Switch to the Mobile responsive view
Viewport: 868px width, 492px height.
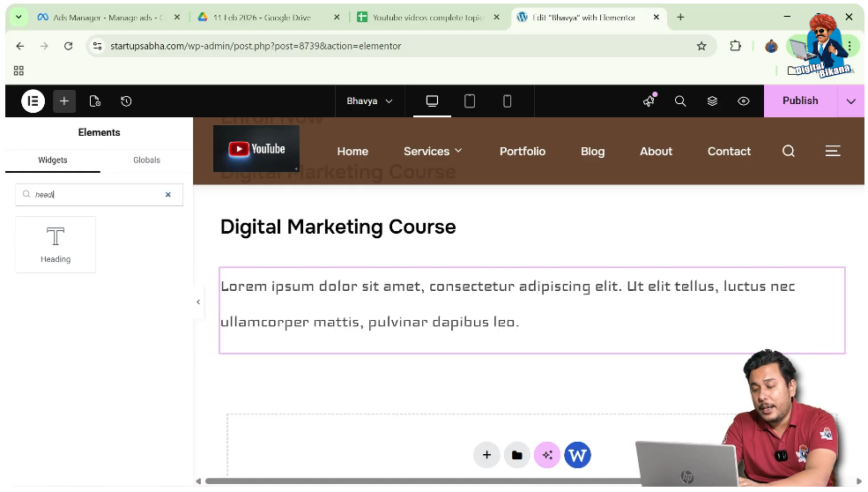coord(507,101)
